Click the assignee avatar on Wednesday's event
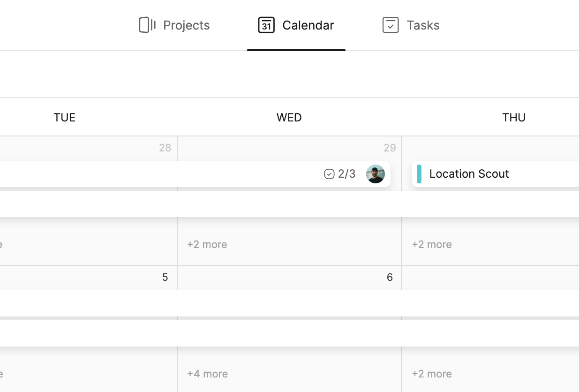Viewport: 579px width, 392px height. [375, 174]
